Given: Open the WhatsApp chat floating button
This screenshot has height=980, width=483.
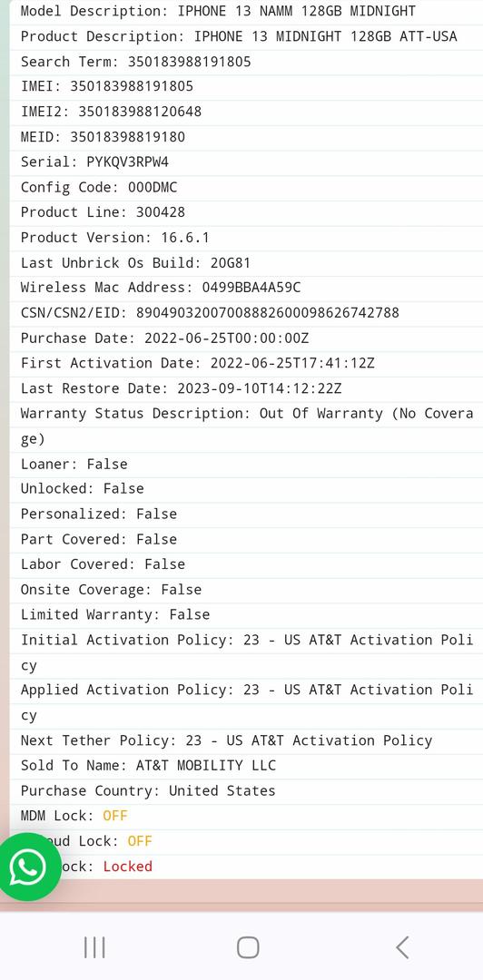Looking at the screenshot, I should click(x=27, y=867).
